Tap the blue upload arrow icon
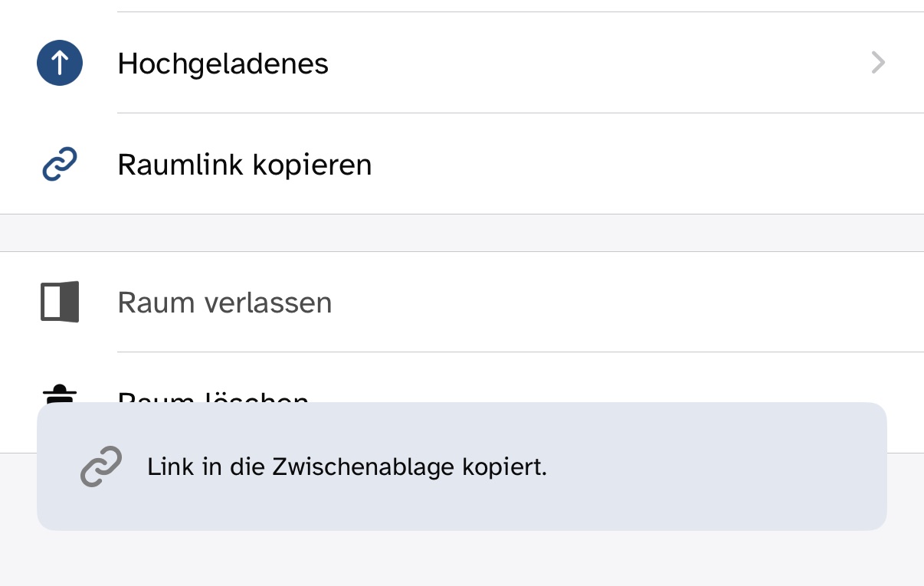This screenshot has height=586, width=924. pos(60,63)
